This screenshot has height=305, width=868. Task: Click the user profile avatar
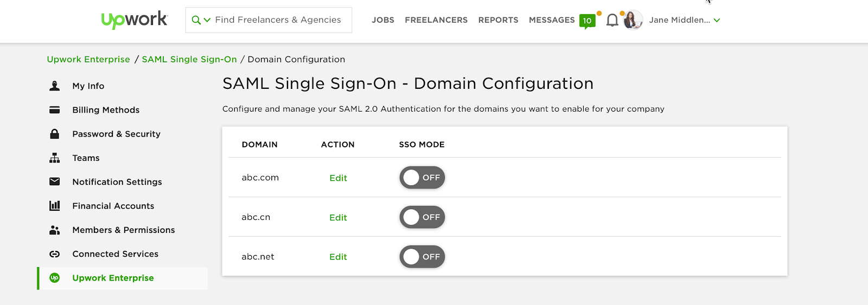coord(633,20)
